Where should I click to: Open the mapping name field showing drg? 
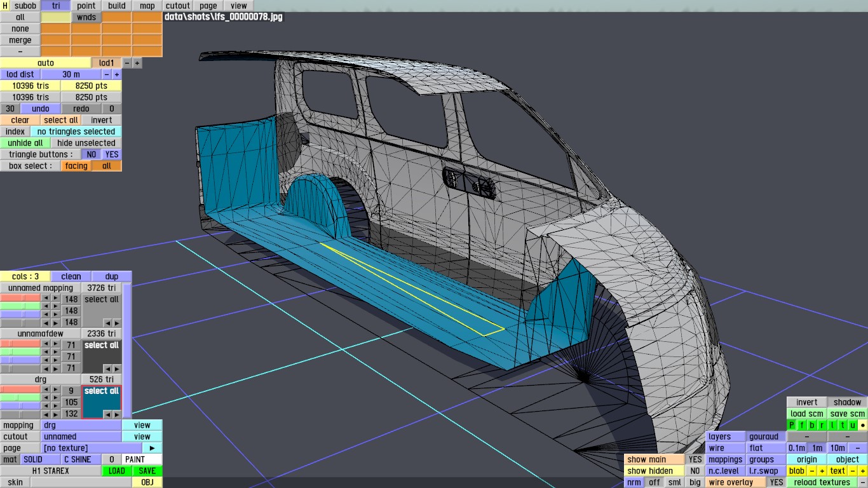pyautogui.click(x=81, y=425)
